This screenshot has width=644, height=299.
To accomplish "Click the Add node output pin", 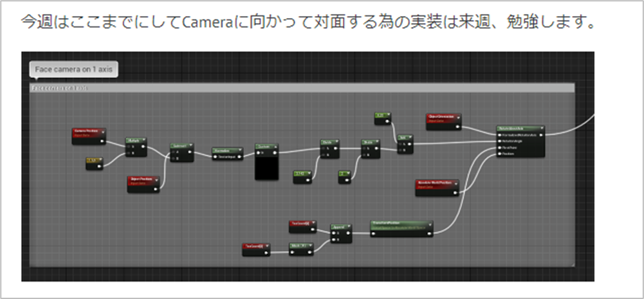I will 409,144.
